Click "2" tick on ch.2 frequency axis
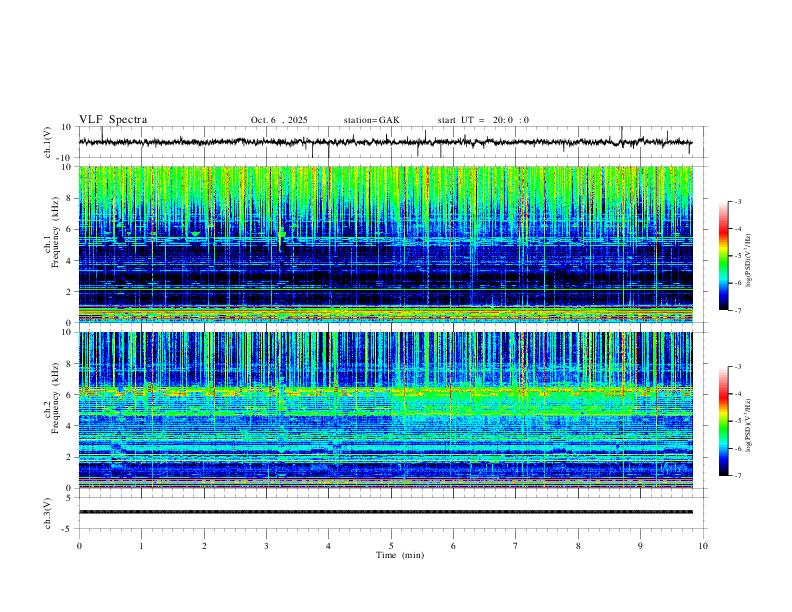This screenshot has width=792, height=612. [x=69, y=457]
